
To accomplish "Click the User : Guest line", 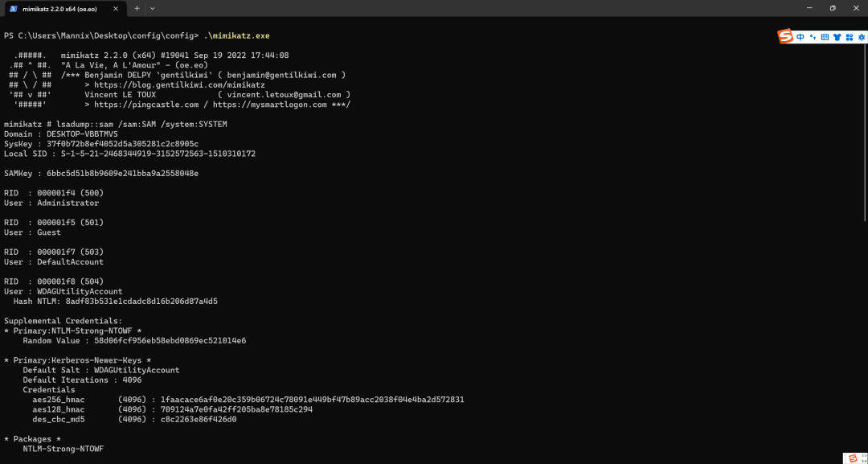I will [x=32, y=232].
